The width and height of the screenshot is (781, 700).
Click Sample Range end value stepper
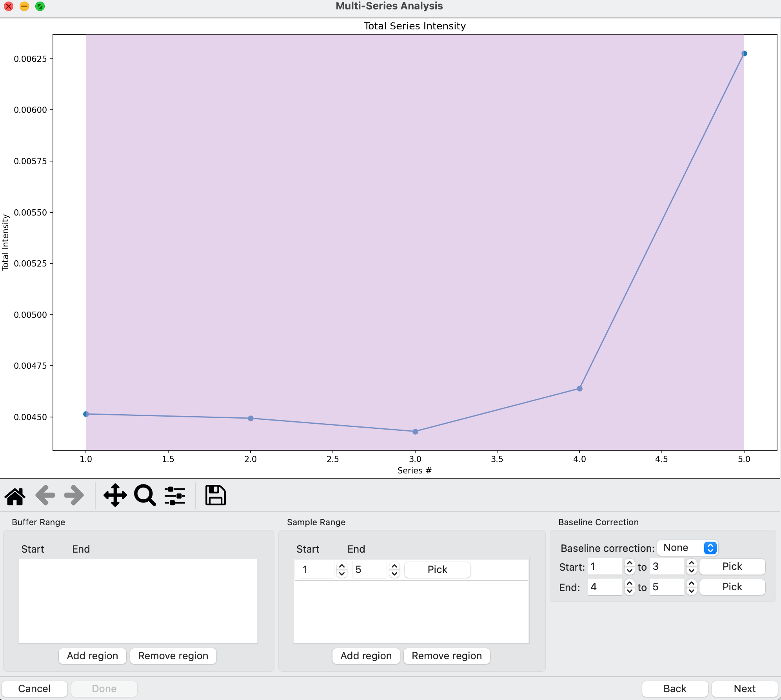click(394, 569)
